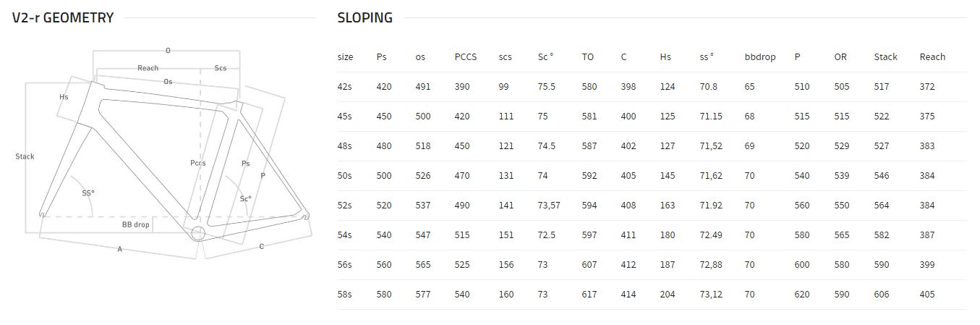
Task: Click the "Hs" head tube label in the diagram
Action: (x=64, y=96)
